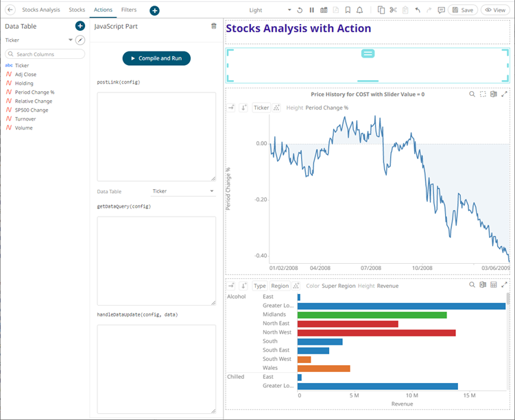Delete the JavaScript Part with trash icon
Viewport: 515px width, 420px height.
pyautogui.click(x=213, y=26)
